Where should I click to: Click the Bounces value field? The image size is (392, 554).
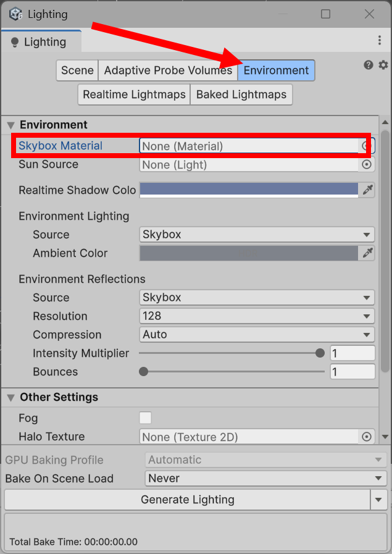pyautogui.click(x=352, y=372)
